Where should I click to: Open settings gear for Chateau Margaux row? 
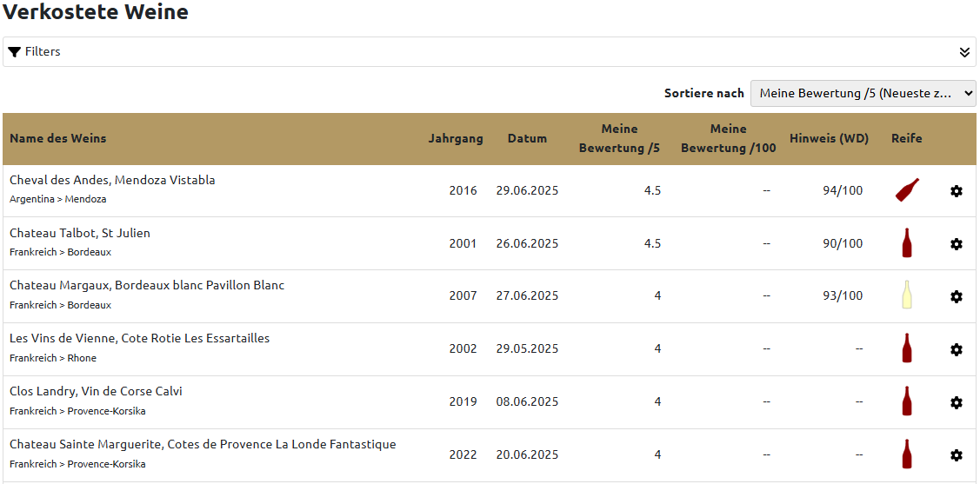956,296
